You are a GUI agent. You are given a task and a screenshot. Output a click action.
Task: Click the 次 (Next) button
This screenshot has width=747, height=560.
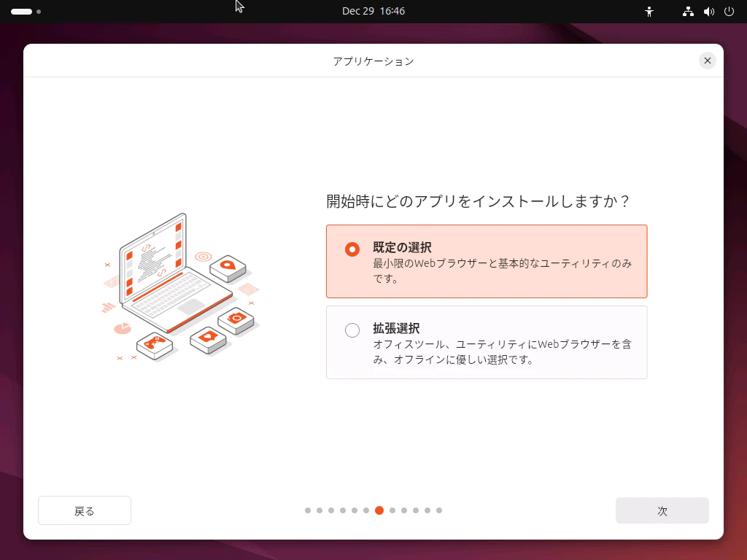(662, 510)
